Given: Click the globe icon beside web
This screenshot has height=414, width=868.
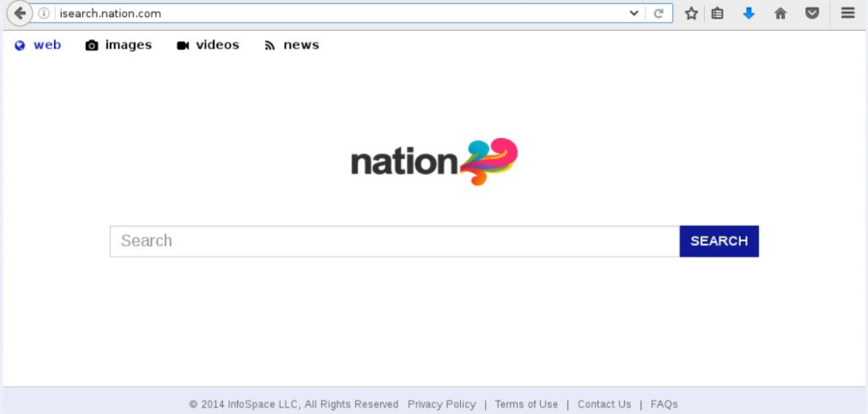Looking at the screenshot, I should 20,45.
